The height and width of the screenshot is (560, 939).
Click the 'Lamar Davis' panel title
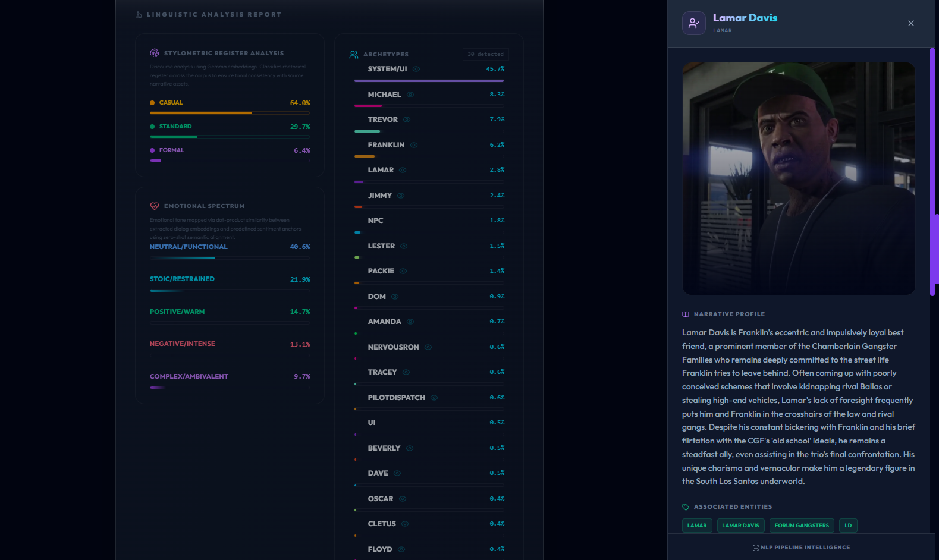coord(745,18)
